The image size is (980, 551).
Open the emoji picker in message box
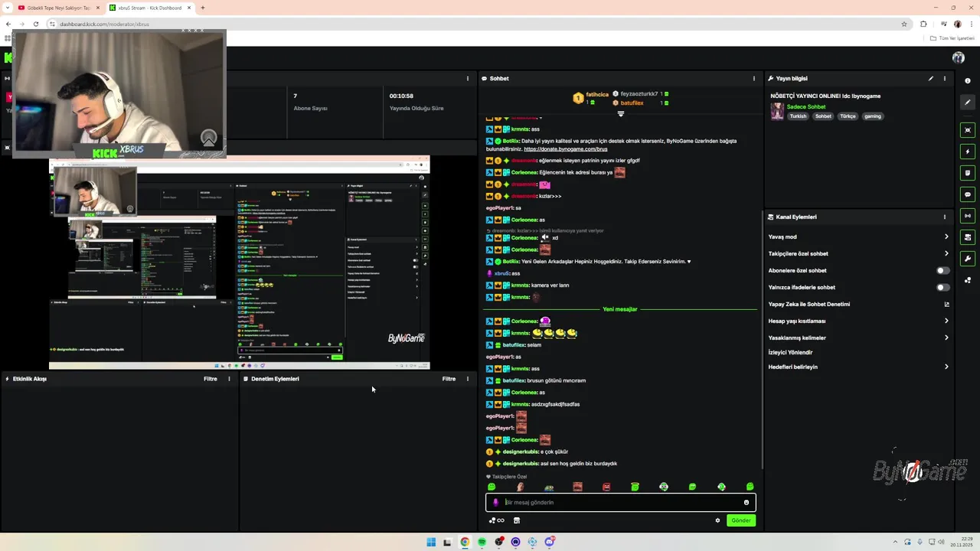pyautogui.click(x=746, y=502)
